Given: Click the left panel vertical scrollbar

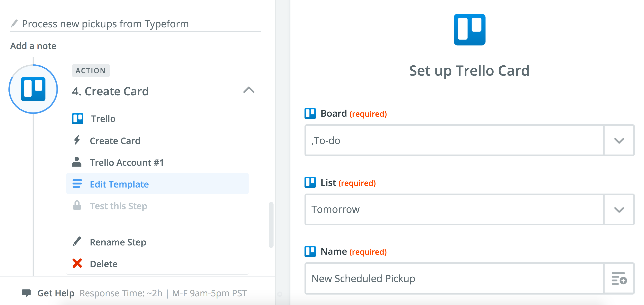Looking at the screenshot, I should click(271, 225).
